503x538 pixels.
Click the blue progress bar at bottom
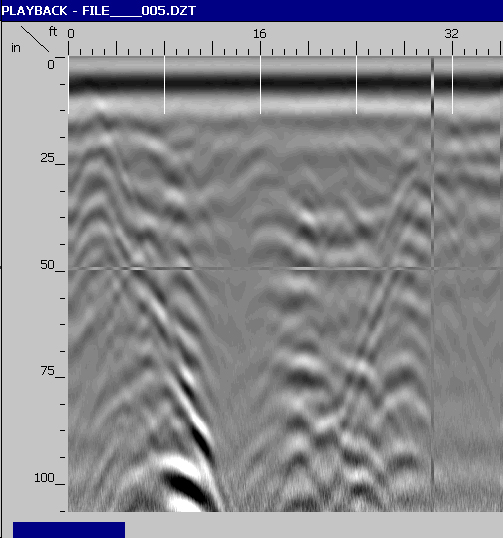pyautogui.click(x=69, y=530)
